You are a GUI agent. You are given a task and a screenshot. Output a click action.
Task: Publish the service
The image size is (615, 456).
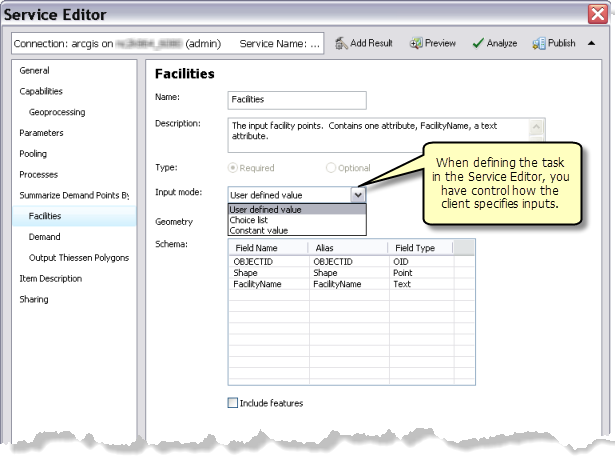click(x=538, y=44)
